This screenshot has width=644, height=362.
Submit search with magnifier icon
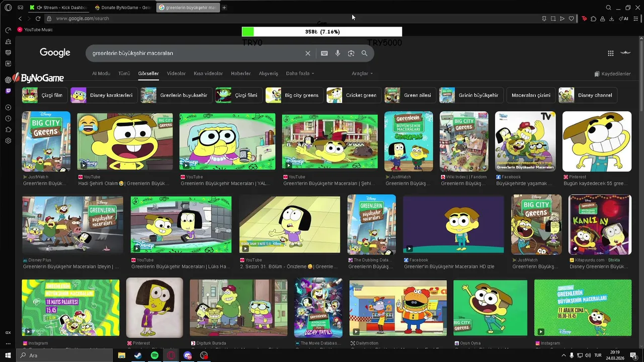[364, 53]
